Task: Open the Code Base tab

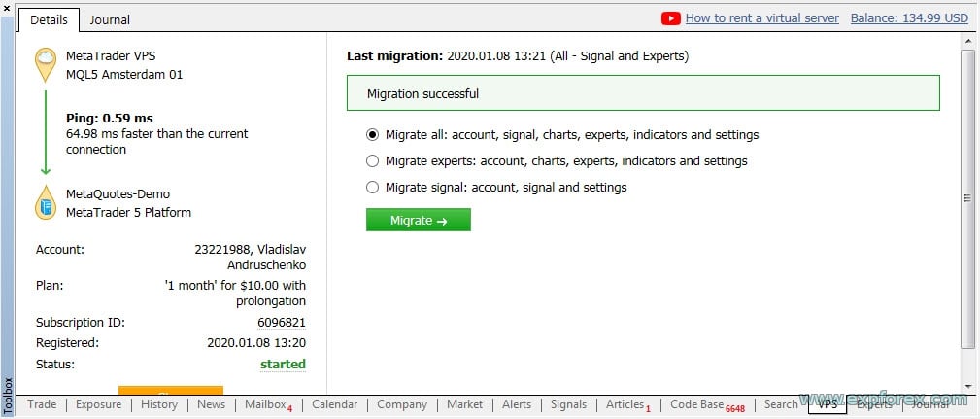Action: [x=707, y=404]
